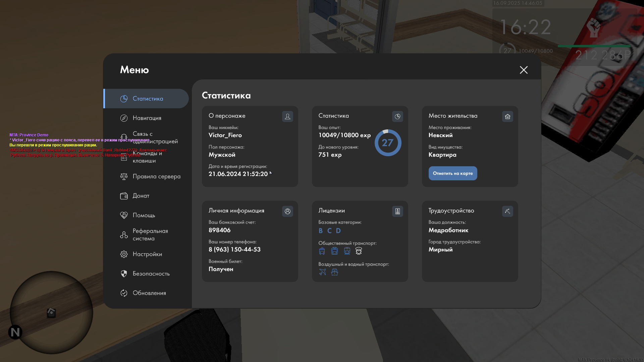
Task: Select Правила сервера in the sidebar
Action: pyautogui.click(x=156, y=176)
